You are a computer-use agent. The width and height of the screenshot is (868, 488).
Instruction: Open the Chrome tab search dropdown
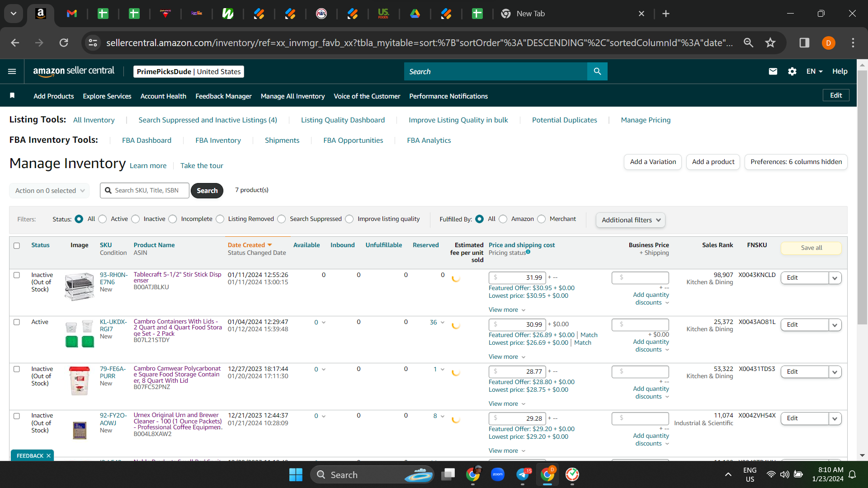14,14
